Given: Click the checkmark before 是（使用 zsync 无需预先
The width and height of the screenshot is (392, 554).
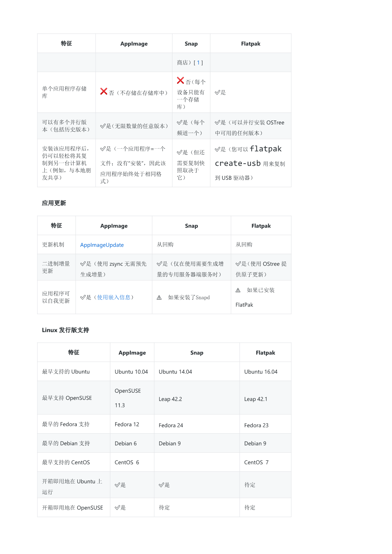Looking at the screenshot, I should point(83,264).
